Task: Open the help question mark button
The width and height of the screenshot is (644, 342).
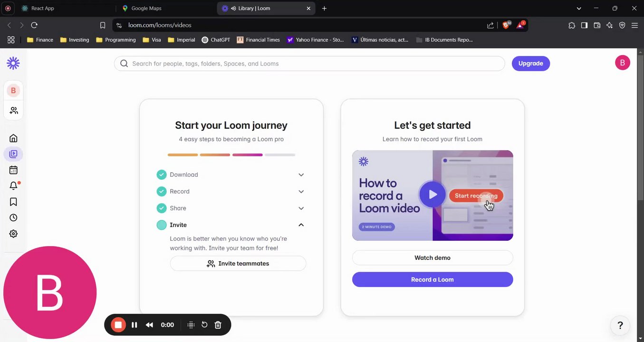Action: click(x=620, y=325)
